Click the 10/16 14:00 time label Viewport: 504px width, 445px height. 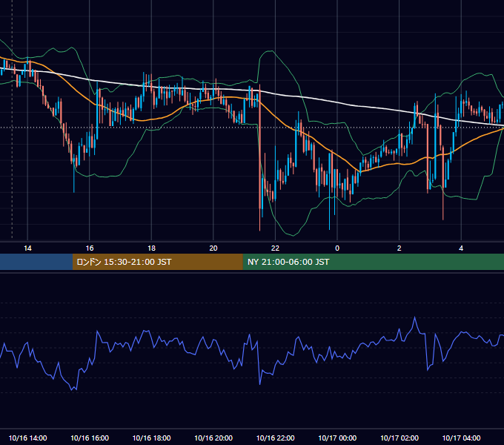(27, 438)
